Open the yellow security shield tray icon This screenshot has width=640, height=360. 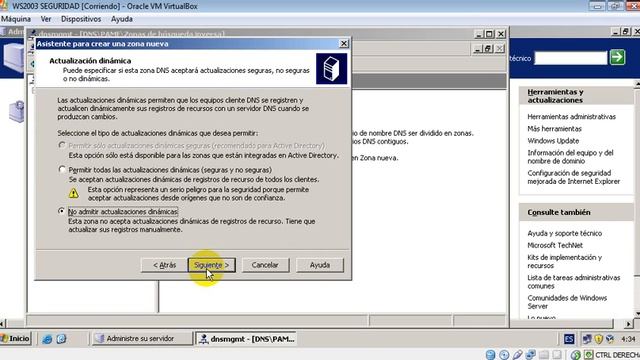[598, 339]
